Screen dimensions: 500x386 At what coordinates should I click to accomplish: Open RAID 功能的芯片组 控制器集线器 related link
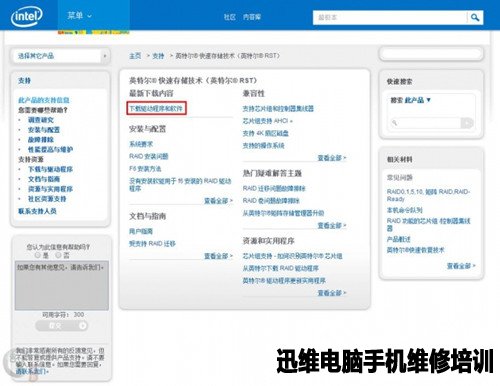click(428, 224)
